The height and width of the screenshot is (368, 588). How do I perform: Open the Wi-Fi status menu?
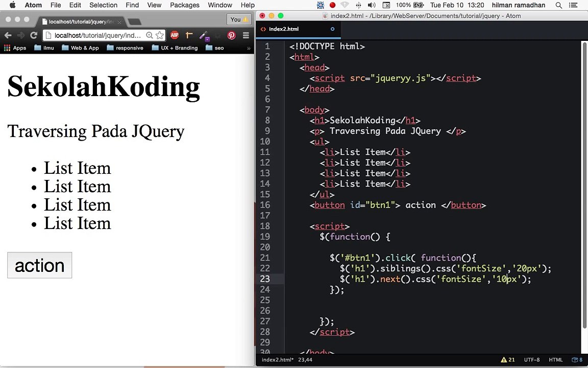click(345, 5)
